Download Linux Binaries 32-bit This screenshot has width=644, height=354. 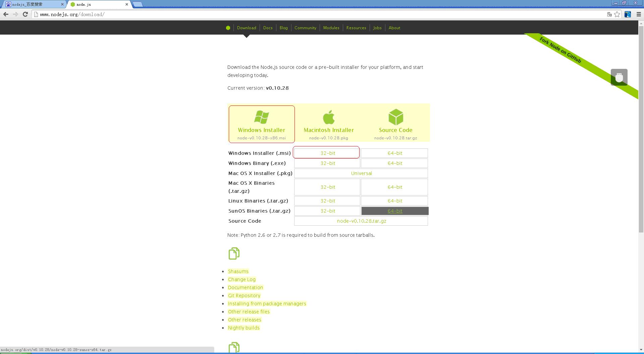click(x=327, y=201)
